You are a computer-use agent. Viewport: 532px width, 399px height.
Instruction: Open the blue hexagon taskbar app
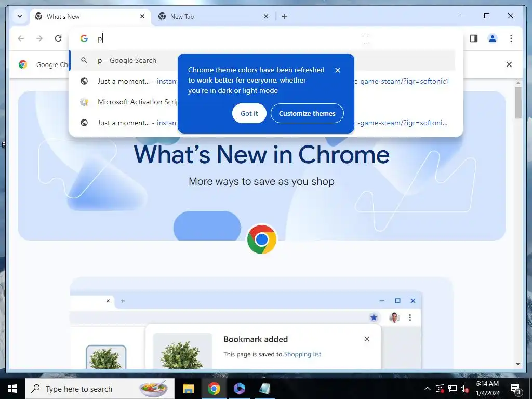239,389
